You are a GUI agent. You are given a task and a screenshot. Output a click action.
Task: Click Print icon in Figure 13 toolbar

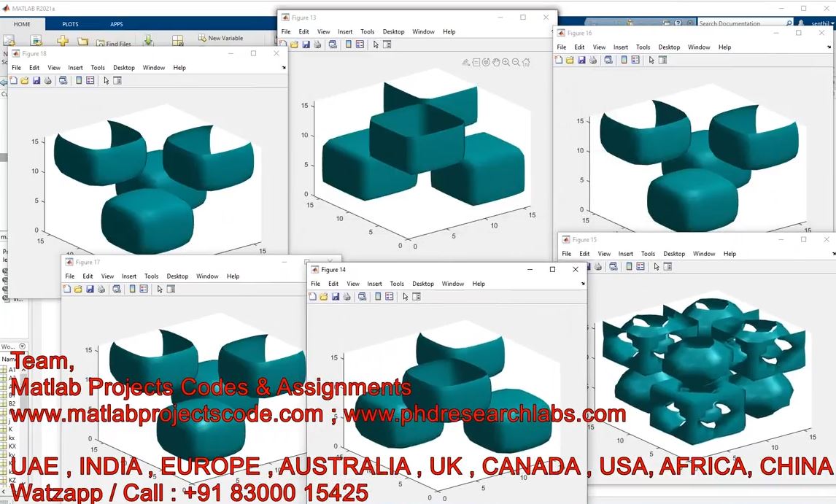[317, 44]
